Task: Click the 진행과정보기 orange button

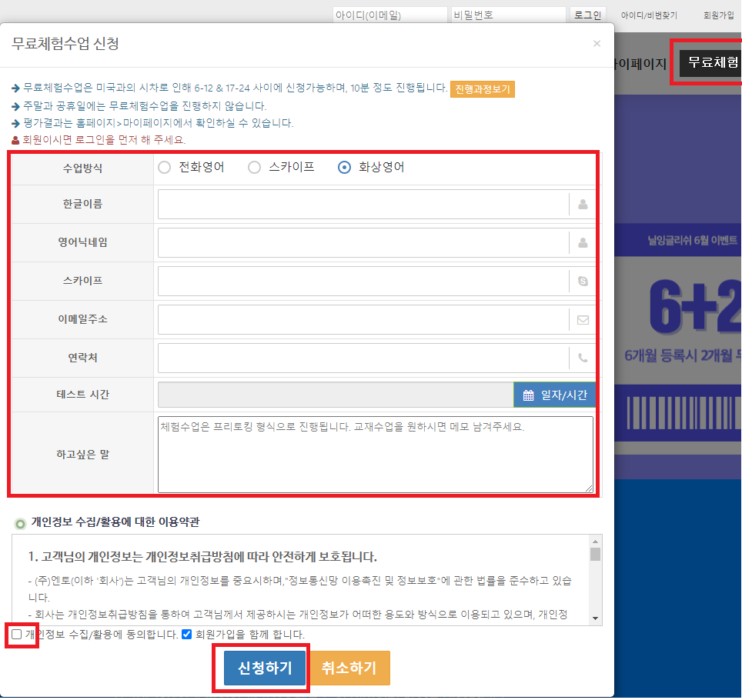Action: (483, 89)
